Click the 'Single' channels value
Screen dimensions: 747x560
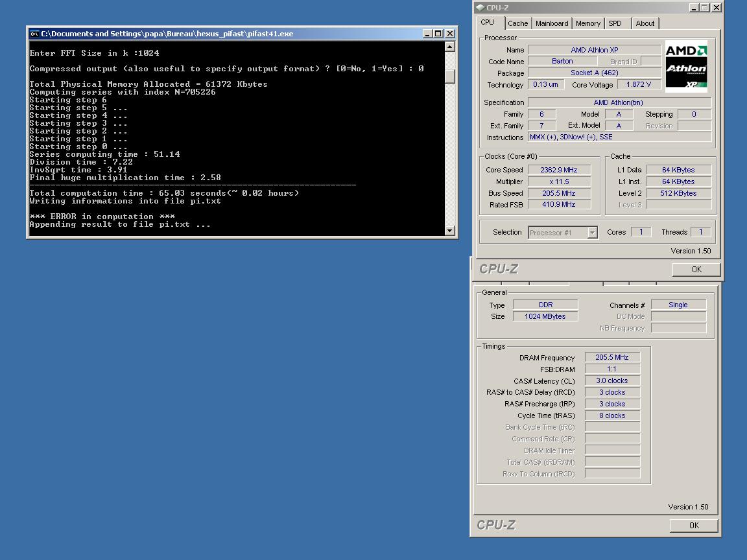(x=678, y=305)
